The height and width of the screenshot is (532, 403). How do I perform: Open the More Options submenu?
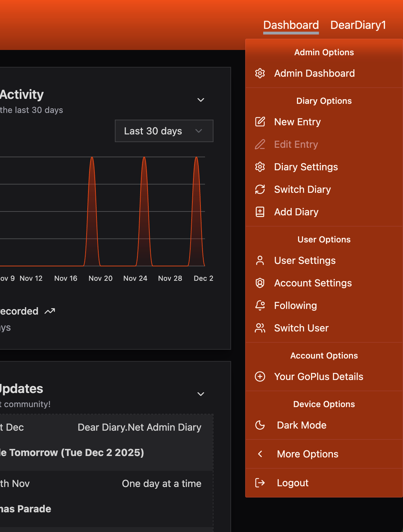point(324,454)
